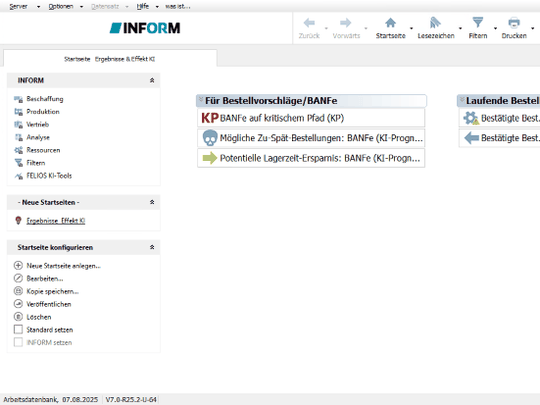Click skull icon for Mögliche Zu-Spät-Bestellungen

coord(210,138)
